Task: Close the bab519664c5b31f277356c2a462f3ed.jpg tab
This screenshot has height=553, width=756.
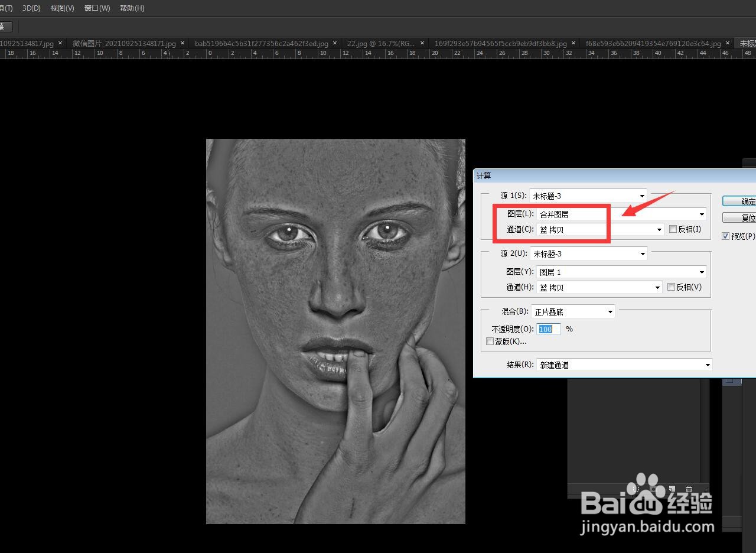Action: (x=335, y=43)
